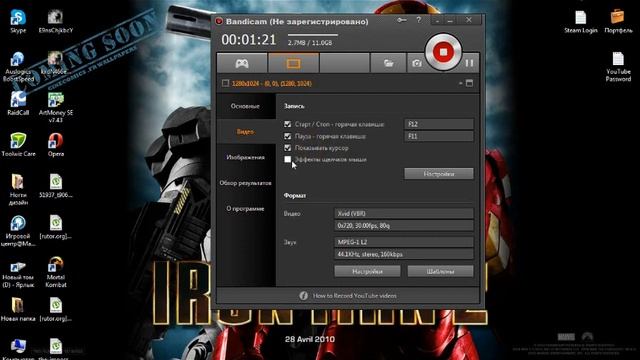Select the 1280x1024 capture area text

pos(272,84)
